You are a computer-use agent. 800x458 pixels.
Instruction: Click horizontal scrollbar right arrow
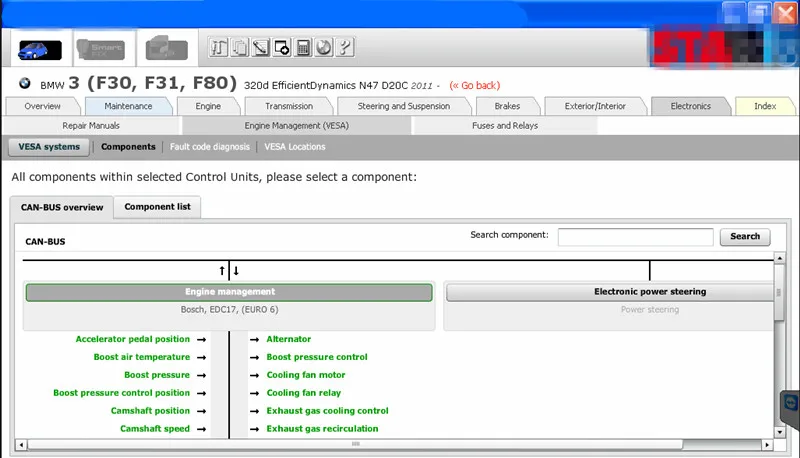[767, 445]
